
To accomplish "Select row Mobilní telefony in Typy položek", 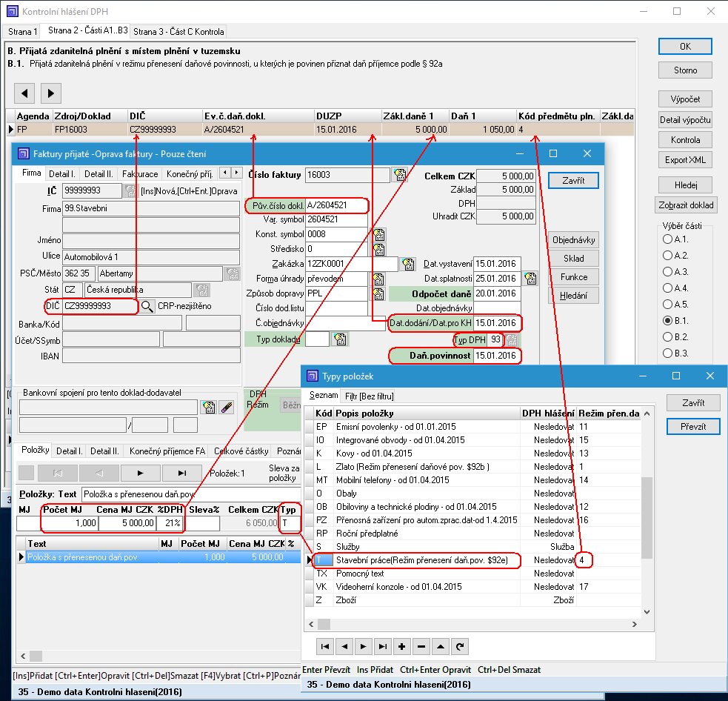I will (x=473, y=480).
